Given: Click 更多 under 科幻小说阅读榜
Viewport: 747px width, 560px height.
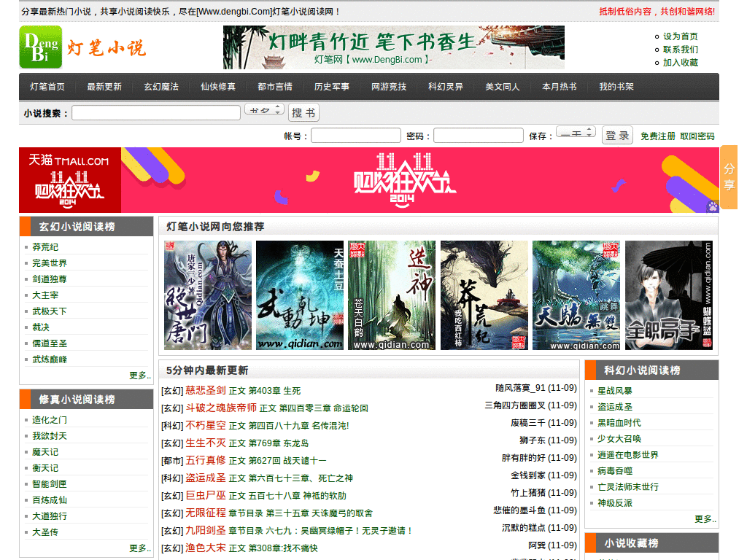Looking at the screenshot, I should coord(705,519).
